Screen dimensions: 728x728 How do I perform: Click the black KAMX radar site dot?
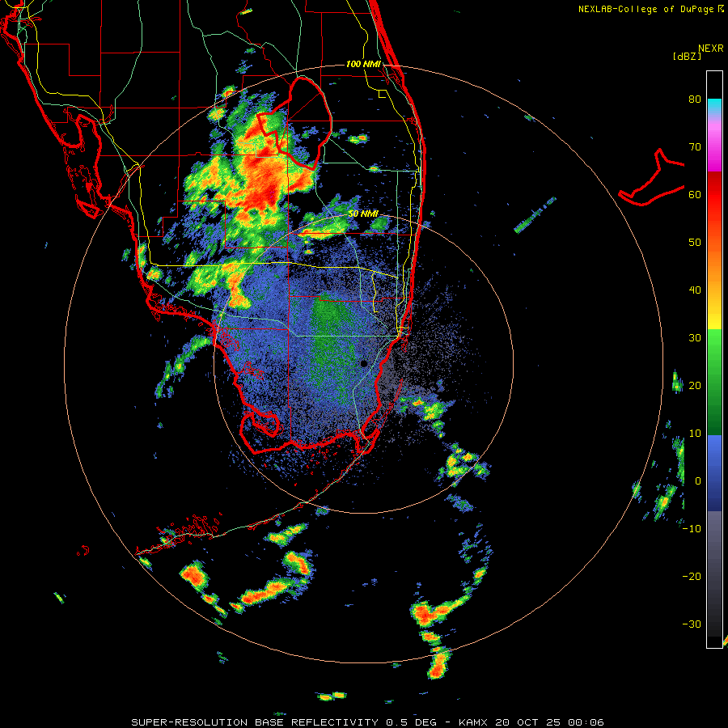click(x=363, y=363)
